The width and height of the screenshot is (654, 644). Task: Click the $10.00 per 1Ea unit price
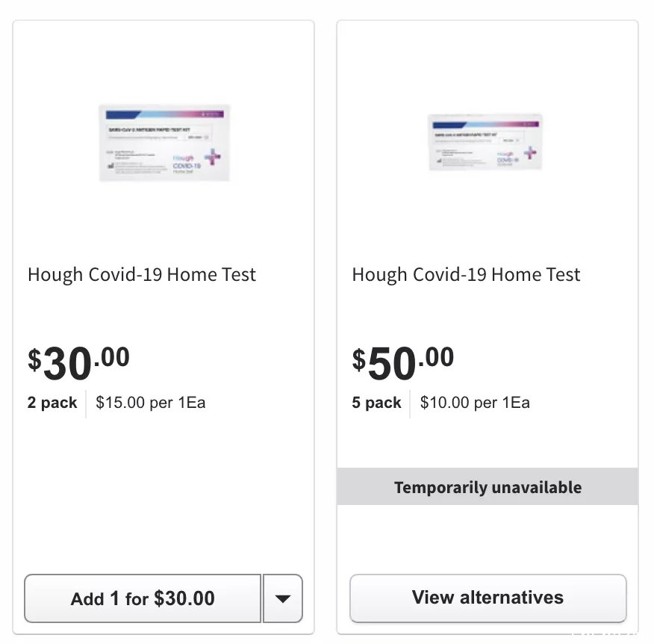tap(475, 403)
